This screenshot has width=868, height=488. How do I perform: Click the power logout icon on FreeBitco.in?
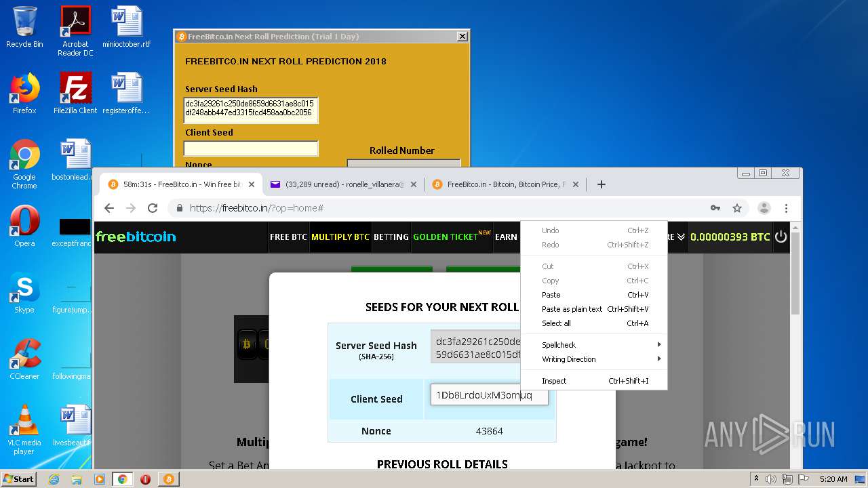point(781,237)
